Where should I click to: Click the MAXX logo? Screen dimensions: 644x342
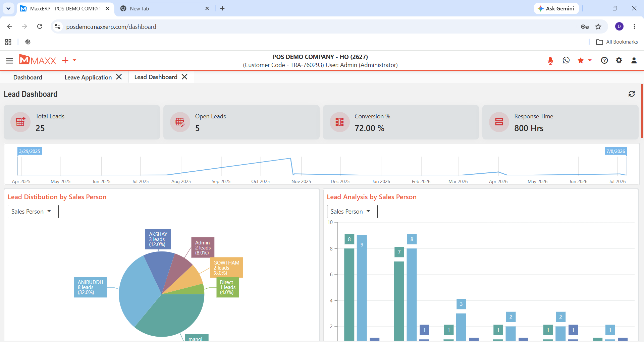pyautogui.click(x=38, y=60)
